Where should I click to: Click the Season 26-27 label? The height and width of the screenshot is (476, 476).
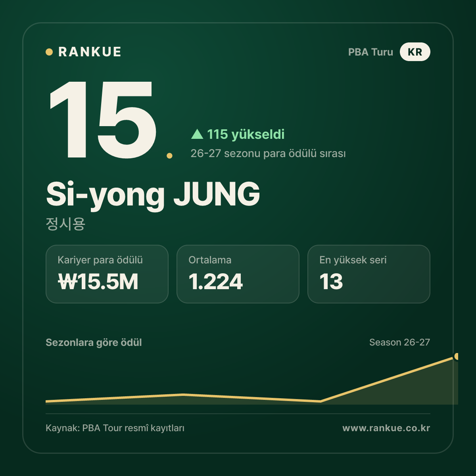(x=399, y=342)
